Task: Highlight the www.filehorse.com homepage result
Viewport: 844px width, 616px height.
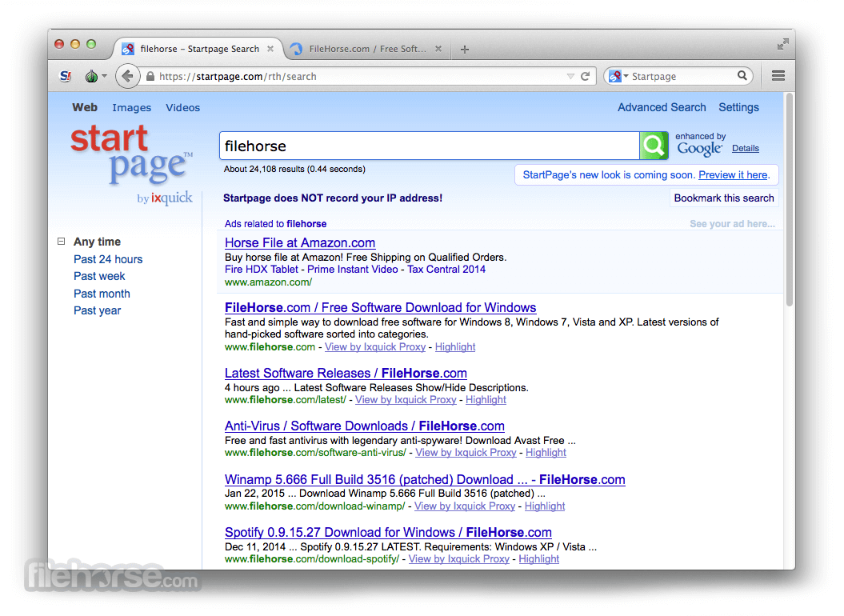Action: click(x=455, y=346)
